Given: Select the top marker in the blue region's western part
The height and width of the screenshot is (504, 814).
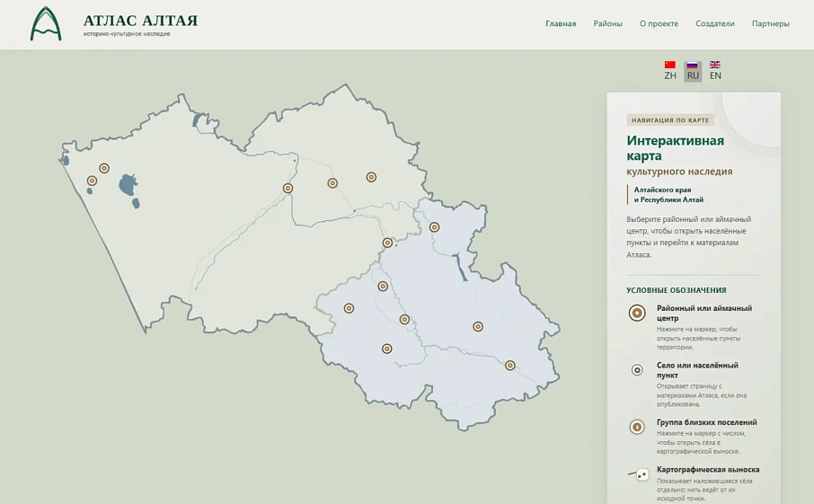Looking at the screenshot, I should [383, 286].
